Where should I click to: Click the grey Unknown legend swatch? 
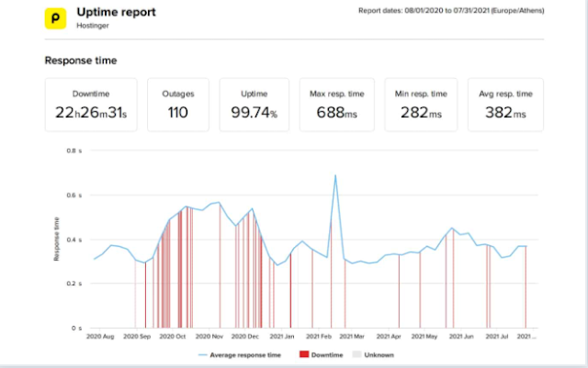click(x=357, y=354)
